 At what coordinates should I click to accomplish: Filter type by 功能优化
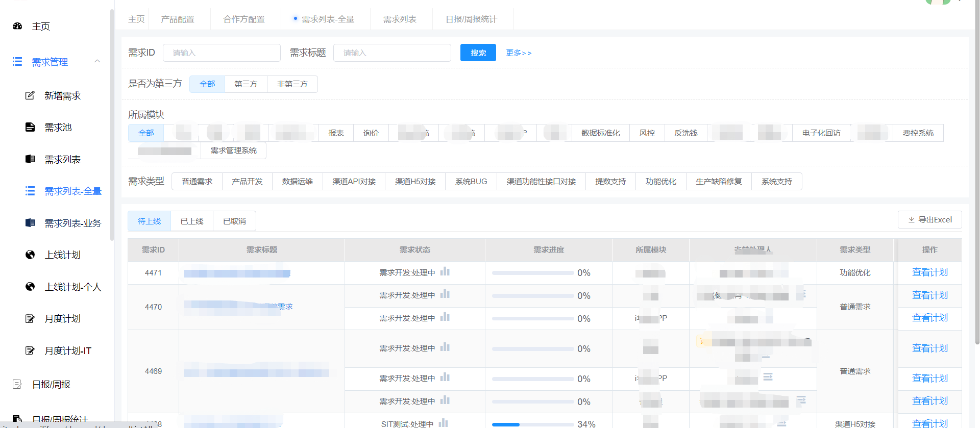661,182
